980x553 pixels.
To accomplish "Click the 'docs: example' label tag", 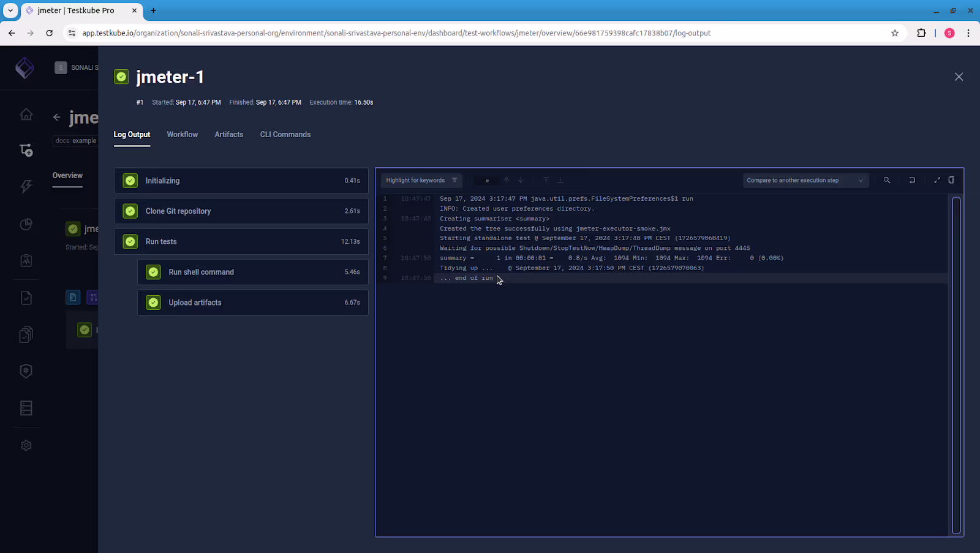I will 75,141.
